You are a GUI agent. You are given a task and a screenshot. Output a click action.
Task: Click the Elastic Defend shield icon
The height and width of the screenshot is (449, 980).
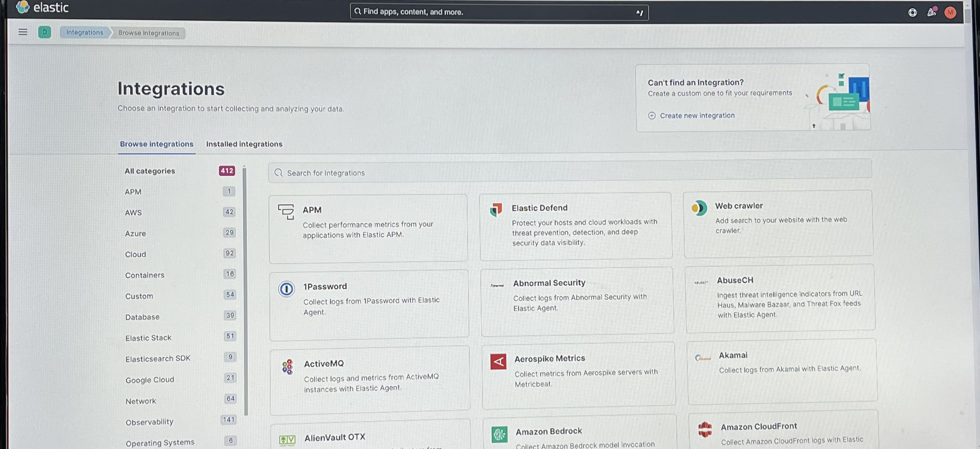click(496, 209)
